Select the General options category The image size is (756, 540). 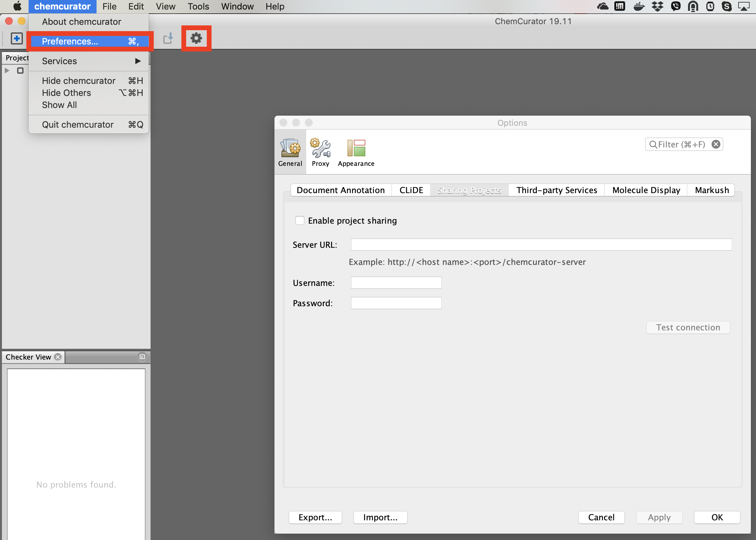pyautogui.click(x=290, y=152)
